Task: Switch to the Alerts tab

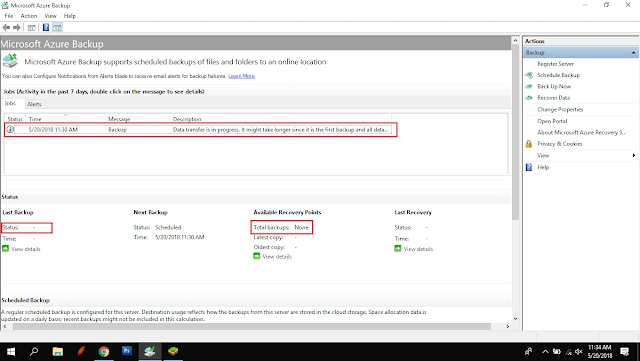Action: click(x=34, y=104)
